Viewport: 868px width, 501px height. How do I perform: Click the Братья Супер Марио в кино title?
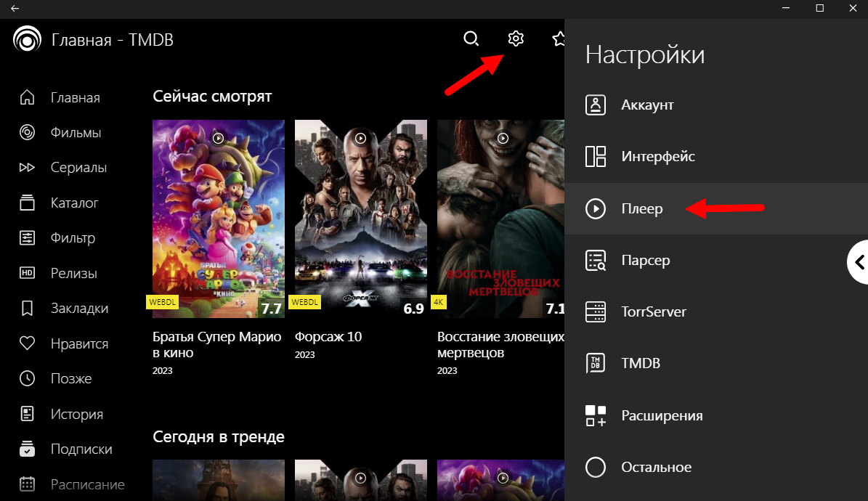click(x=217, y=344)
